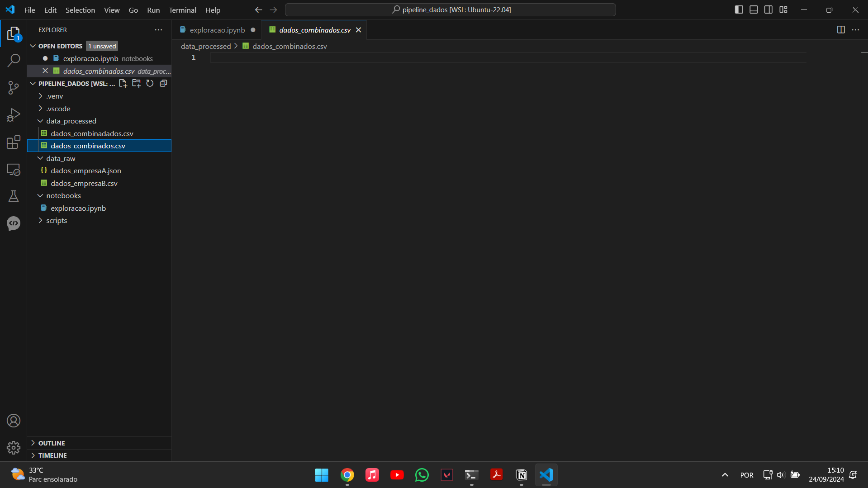Open exploracao.ipynb under notebooks folder
This screenshot has height=488, width=868.
[78, 208]
